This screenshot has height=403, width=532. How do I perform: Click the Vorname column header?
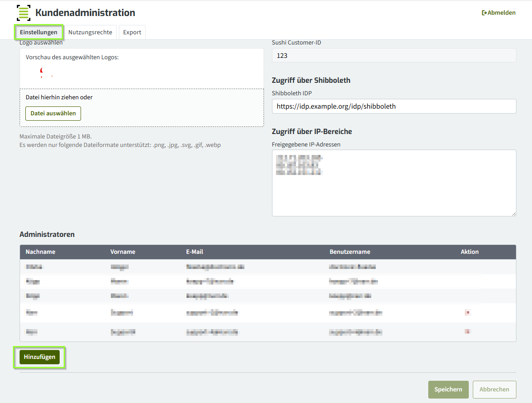[x=123, y=252]
